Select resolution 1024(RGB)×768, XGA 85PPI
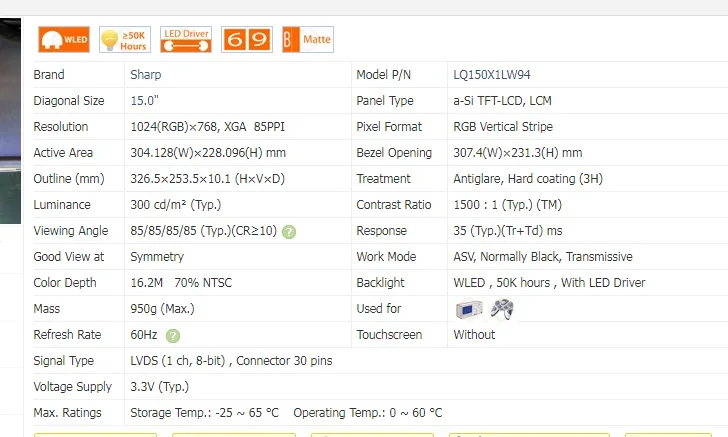This screenshot has width=728, height=437. [x=208, y=127]
